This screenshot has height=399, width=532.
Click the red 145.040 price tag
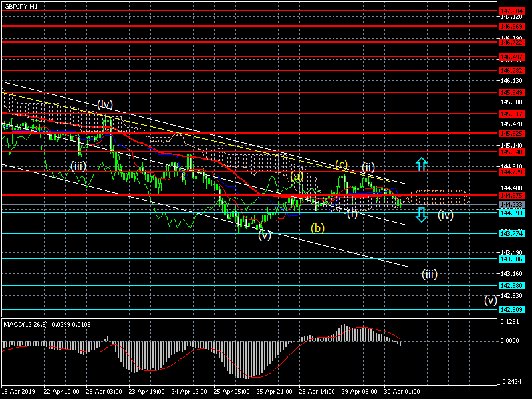pos(511,152)
